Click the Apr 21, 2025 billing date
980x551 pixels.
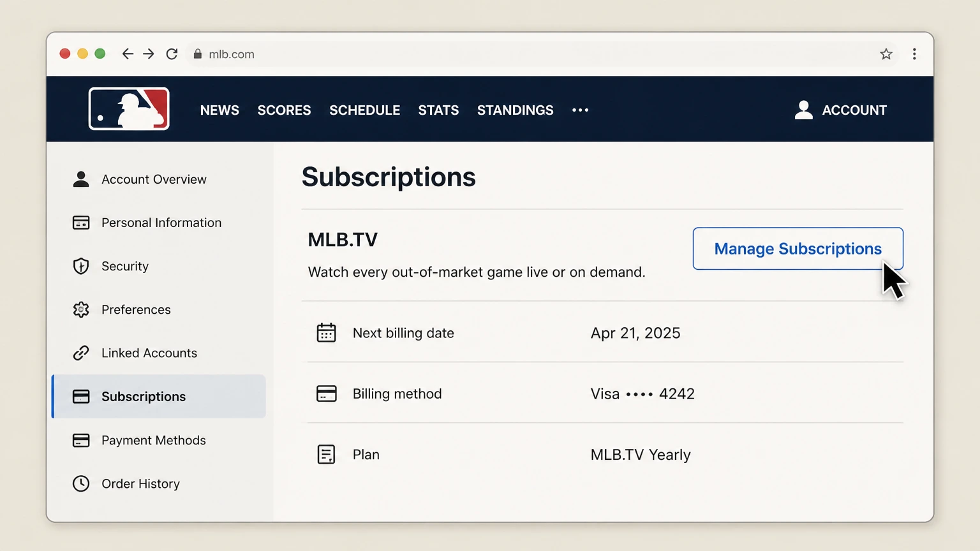[635, 333]
